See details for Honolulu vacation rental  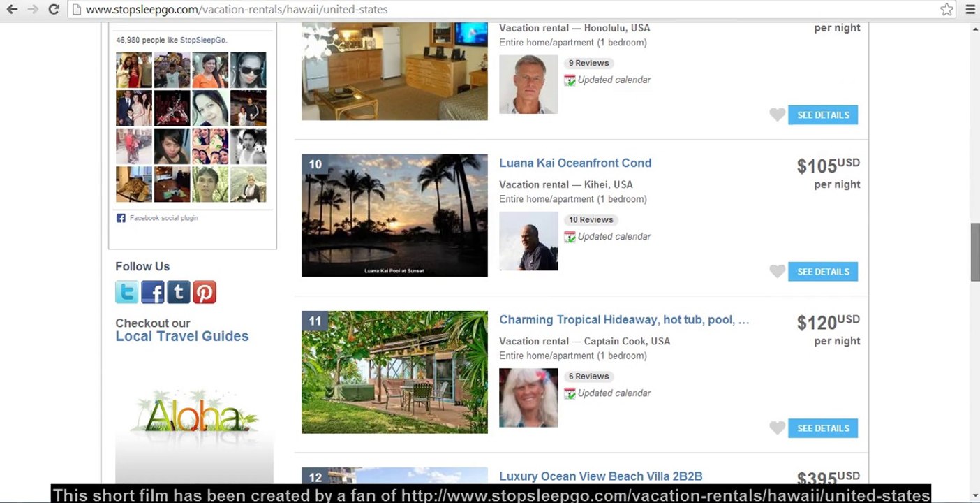point(823,115)
